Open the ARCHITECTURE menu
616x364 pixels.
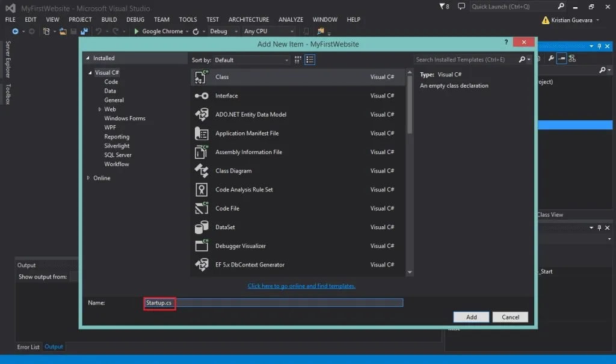click(248, 20)
